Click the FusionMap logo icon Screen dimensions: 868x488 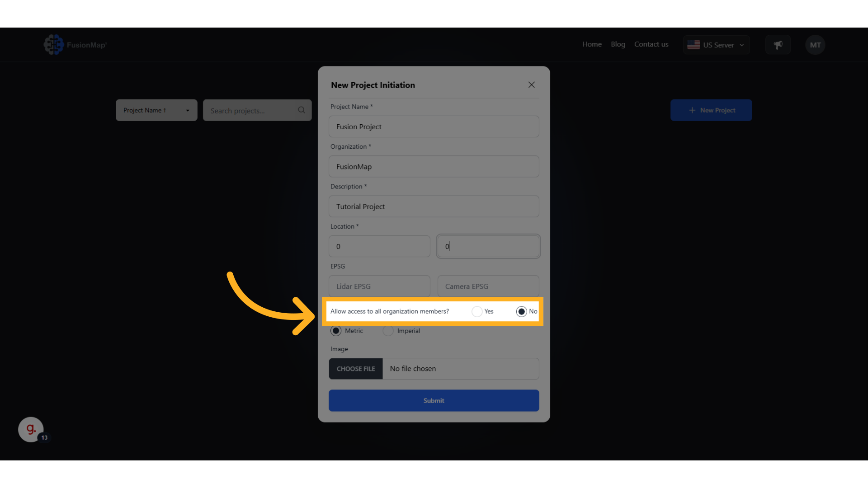(54, 45)
